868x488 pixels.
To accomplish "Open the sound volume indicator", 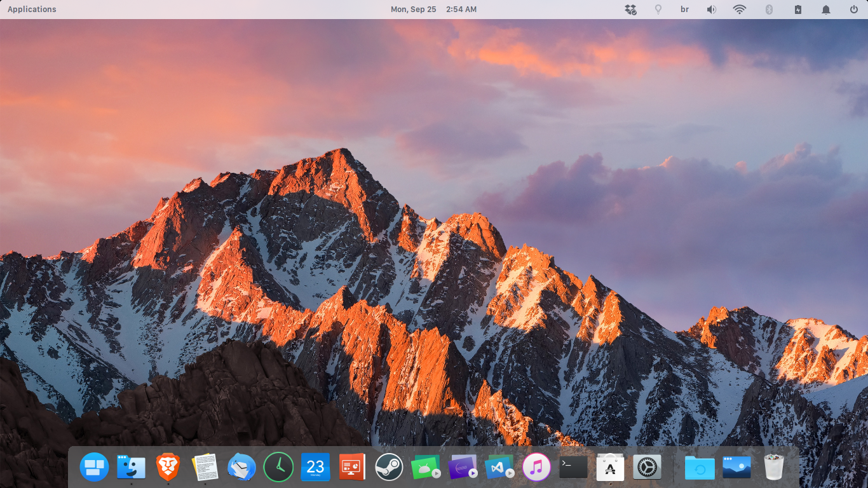I will [x=712, y=9].
